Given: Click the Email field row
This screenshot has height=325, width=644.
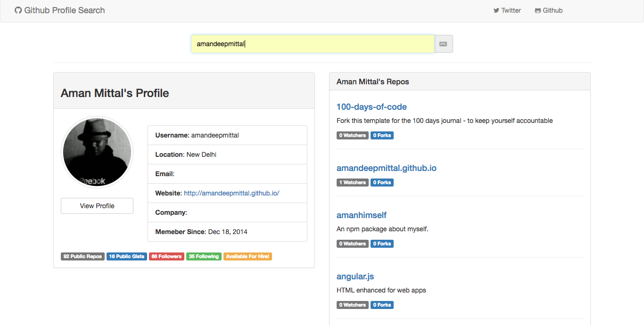Looking at the screenshot, I should pyautogui.click(x=227, y=174).
